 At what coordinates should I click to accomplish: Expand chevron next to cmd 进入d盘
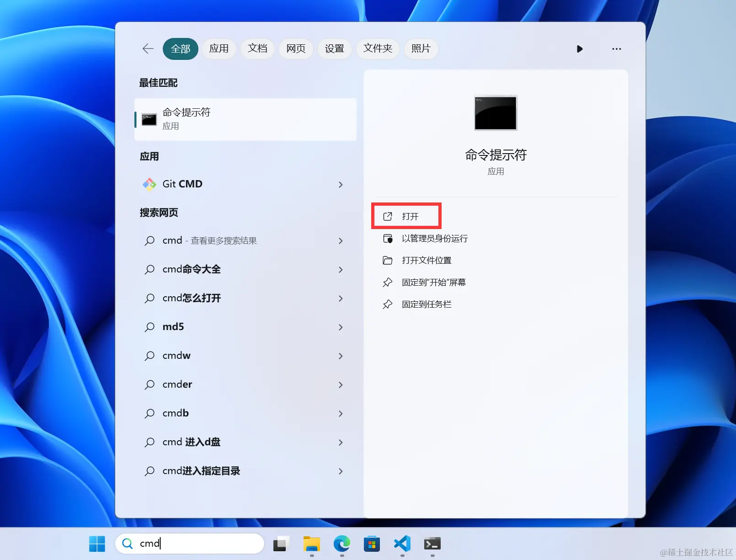click(x=341, y=443)
